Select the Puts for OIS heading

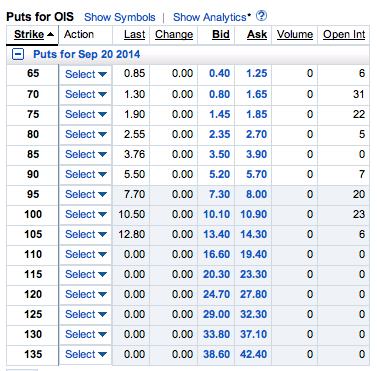click(x=40, y=17)
